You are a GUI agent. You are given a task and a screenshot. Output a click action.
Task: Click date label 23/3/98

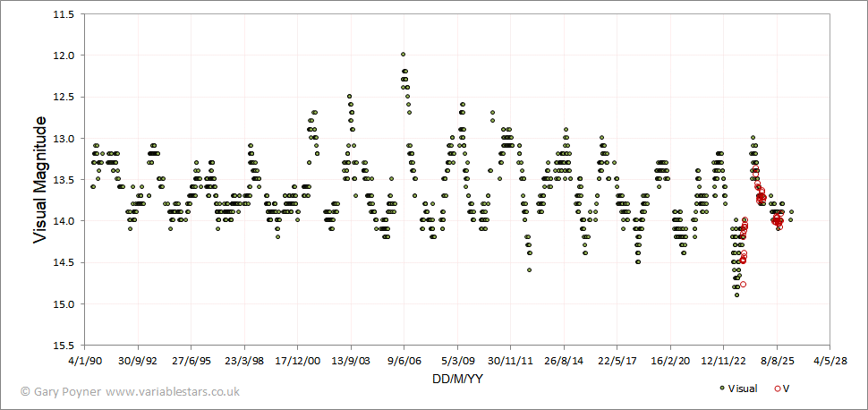244,361
